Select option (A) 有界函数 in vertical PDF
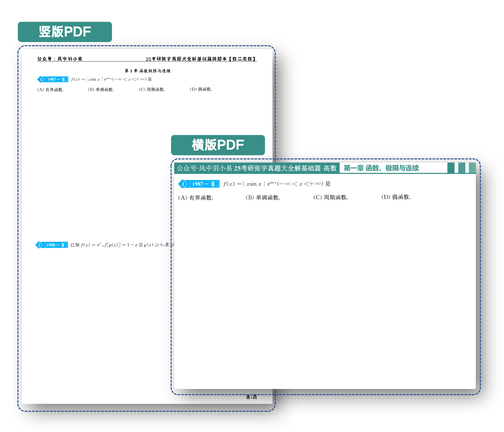Image resolution: width=504 pixels, height=432 pixels. (50, 90)
